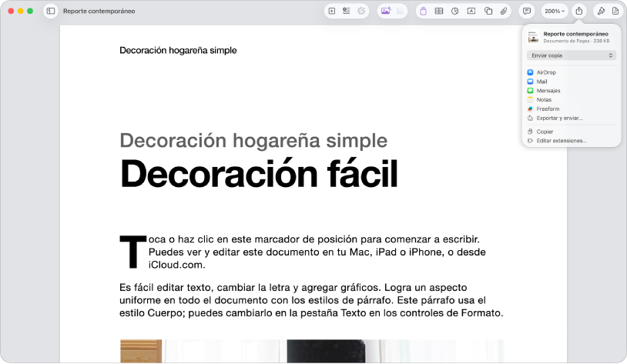Click the placeholder text mentioning iCloud.com
Viewport: 627px width, 364px height.
pos(317,252)
